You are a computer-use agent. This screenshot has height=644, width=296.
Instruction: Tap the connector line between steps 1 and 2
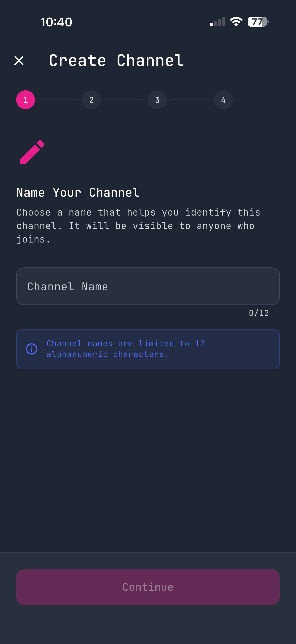(x=58, y=99)
